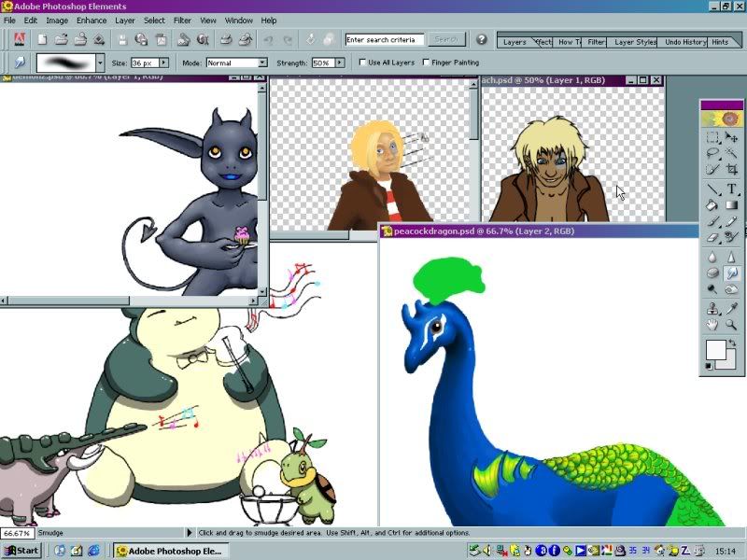
Task: Open the Window menu
Action: [x=239, y=21]
